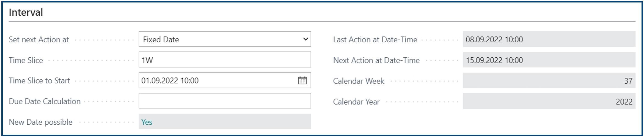The image size is (644, 137).
Task: Click into the empty Due Date Calculation field
Action: pos(225,101)
